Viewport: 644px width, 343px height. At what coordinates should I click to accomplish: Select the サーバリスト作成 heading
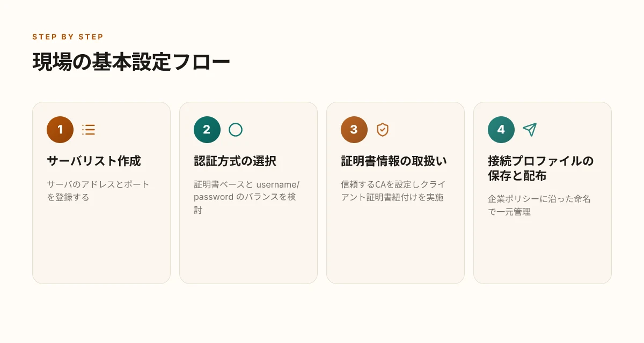point(94,161)
